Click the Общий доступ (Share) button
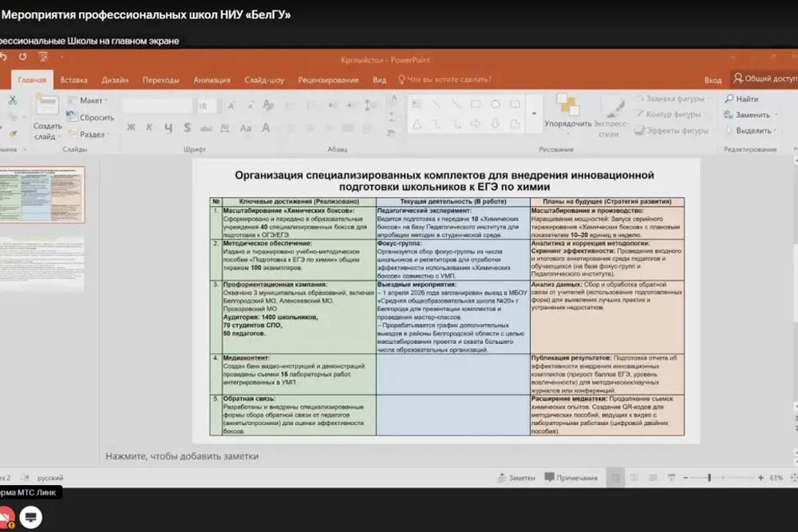 [x=764, y=79]
